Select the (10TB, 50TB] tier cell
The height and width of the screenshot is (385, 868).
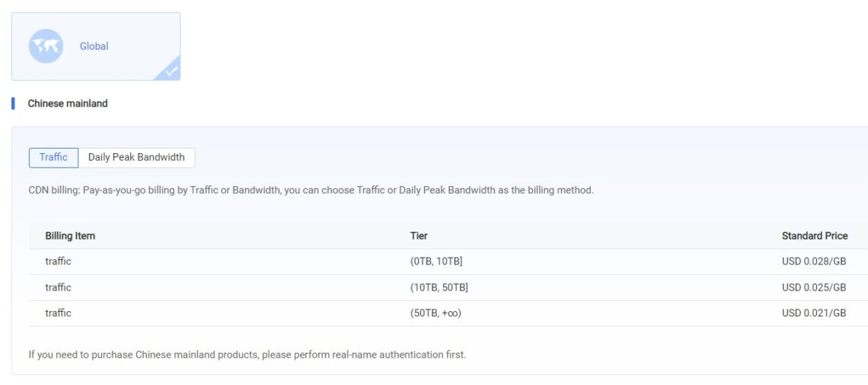click(x=439, y=287)
